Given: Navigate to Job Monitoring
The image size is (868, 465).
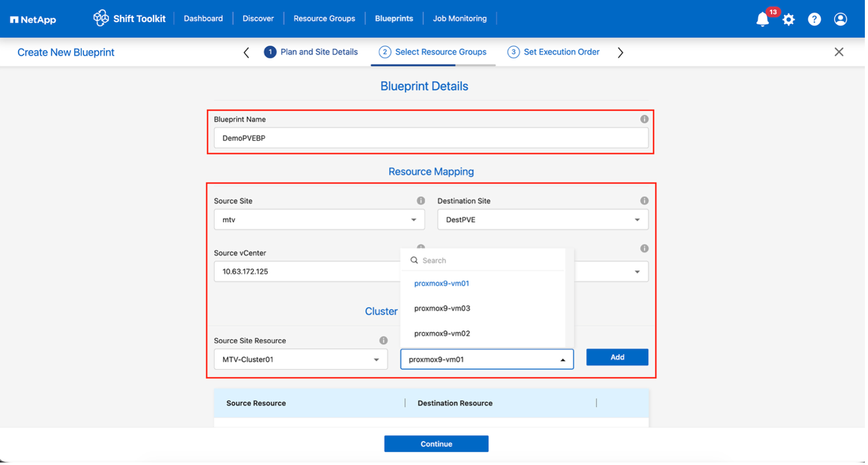Looking at the screenshot, I should tap(460, 18).
